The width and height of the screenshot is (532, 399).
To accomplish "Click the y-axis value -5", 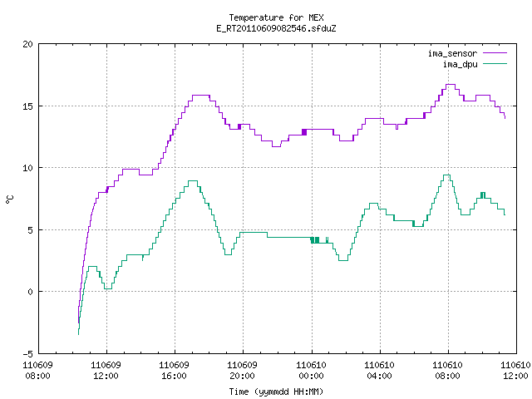I will tap(28, 354).
